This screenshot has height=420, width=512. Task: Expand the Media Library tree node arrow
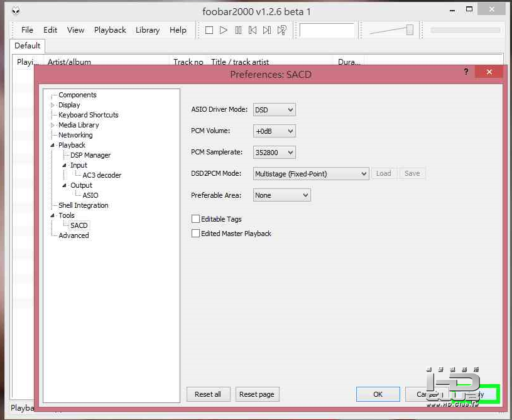coord(52,125)
